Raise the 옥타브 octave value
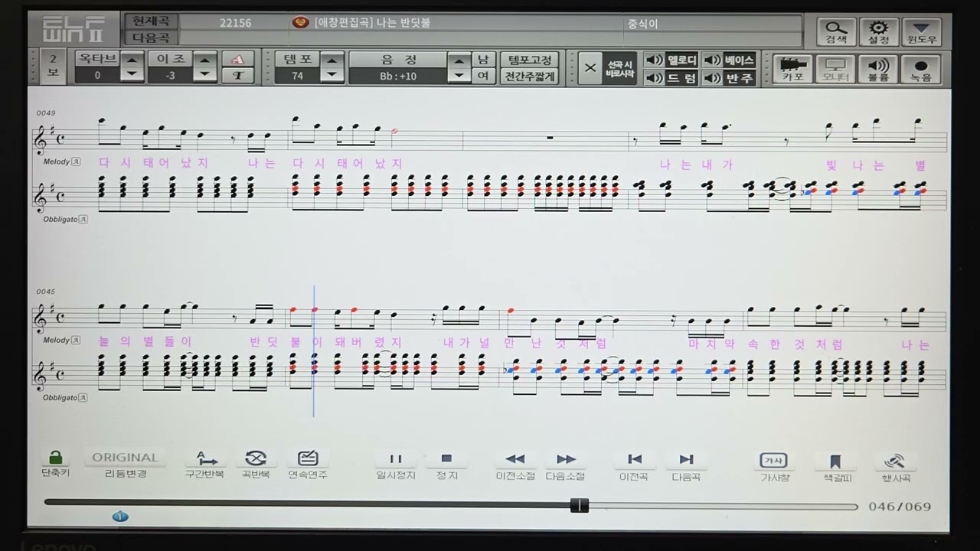The height and width of the screenshot is (551, 980). pos(132,59)
